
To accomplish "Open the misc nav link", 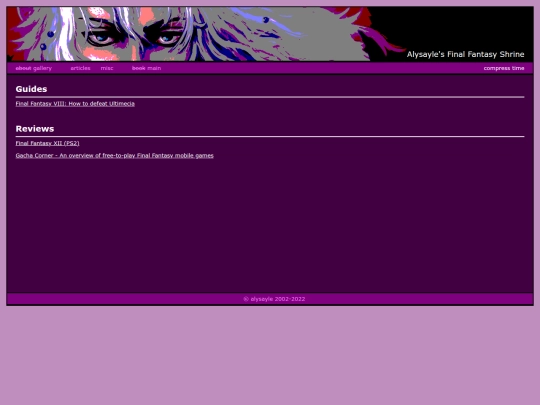I will click(x=107, y=68).
